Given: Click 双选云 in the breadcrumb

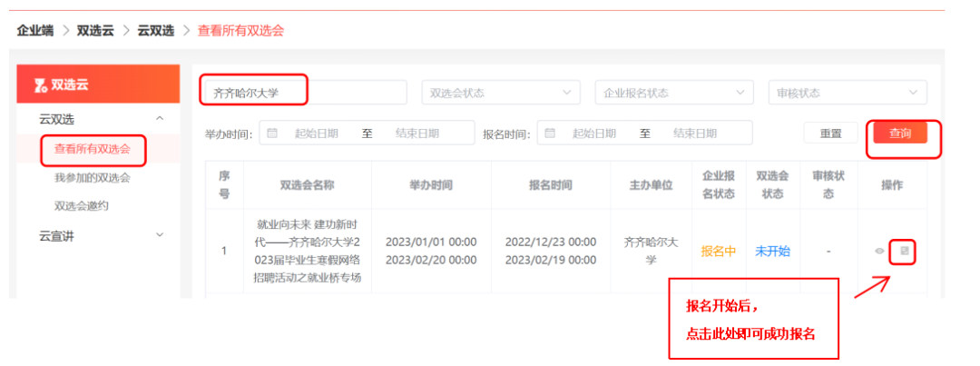Looking at the screenshot, I should pyautogui.click(x=95, y=31).
